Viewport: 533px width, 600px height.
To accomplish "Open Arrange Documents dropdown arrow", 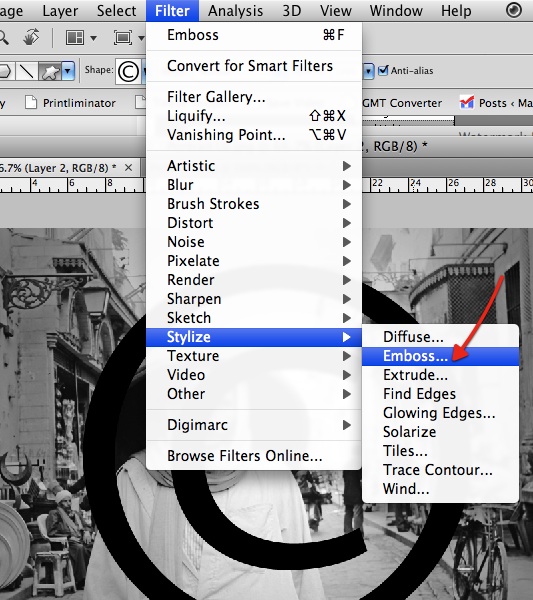I will pyautogui.click(x=93, y=38).
